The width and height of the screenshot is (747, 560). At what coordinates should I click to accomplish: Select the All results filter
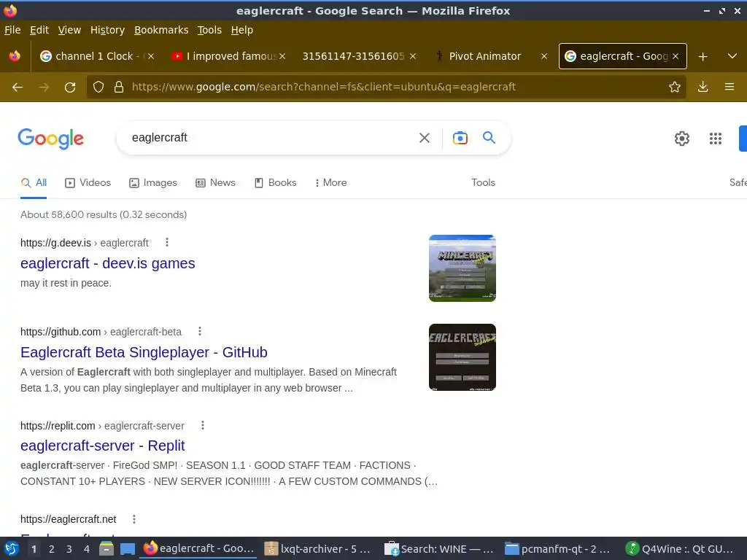point(34,183)
